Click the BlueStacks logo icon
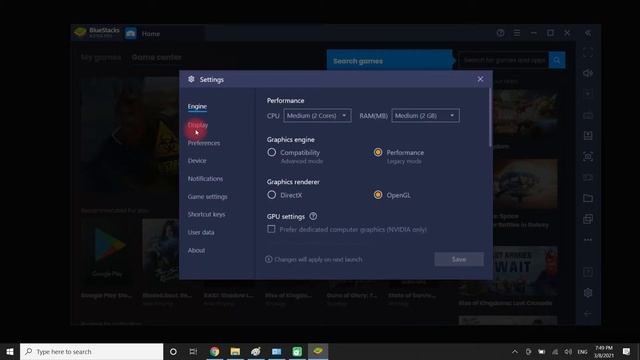 [80, 32]
